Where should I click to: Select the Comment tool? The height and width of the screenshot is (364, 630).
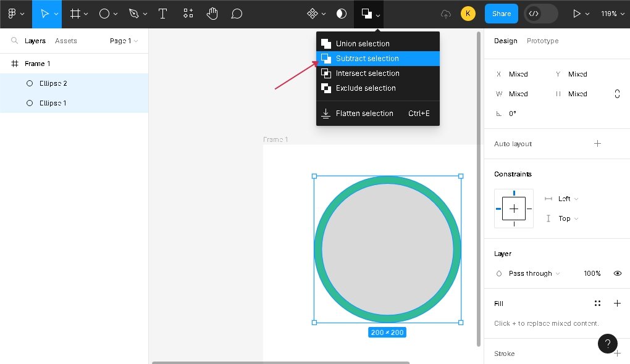point(237,14)
